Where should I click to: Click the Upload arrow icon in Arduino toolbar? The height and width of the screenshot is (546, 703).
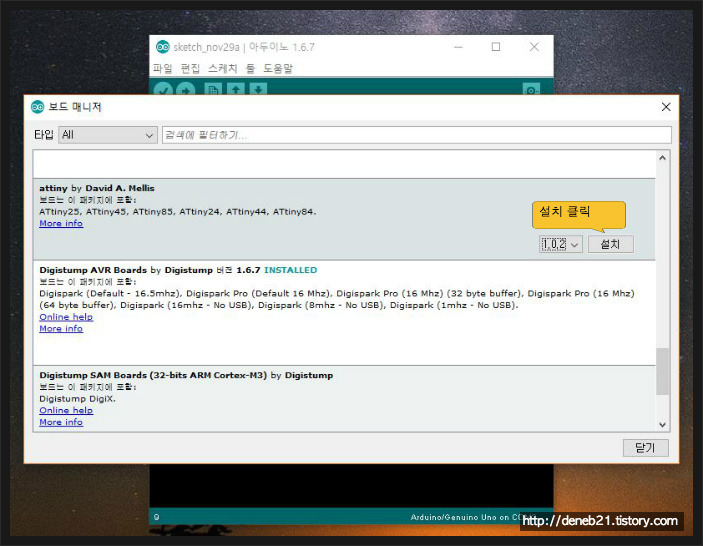tap(185, 89)
